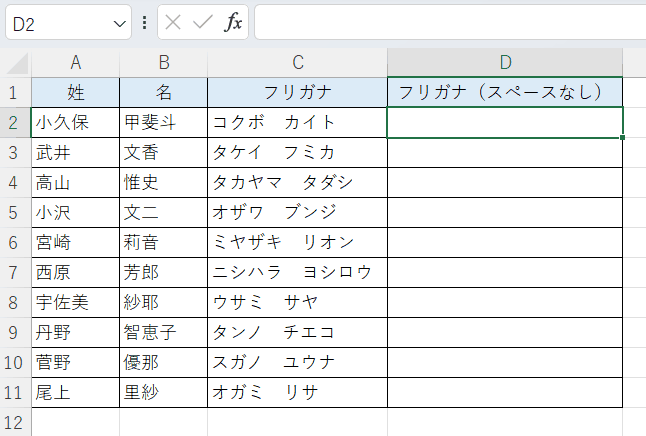Viewport: 646px width, 436px height.
Task: Click cell containing オザワ ブンジ
Action: (297, 213)
